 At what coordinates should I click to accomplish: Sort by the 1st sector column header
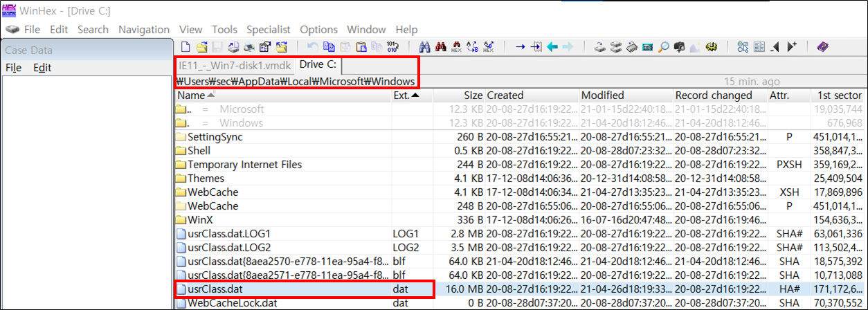[839, 95]
